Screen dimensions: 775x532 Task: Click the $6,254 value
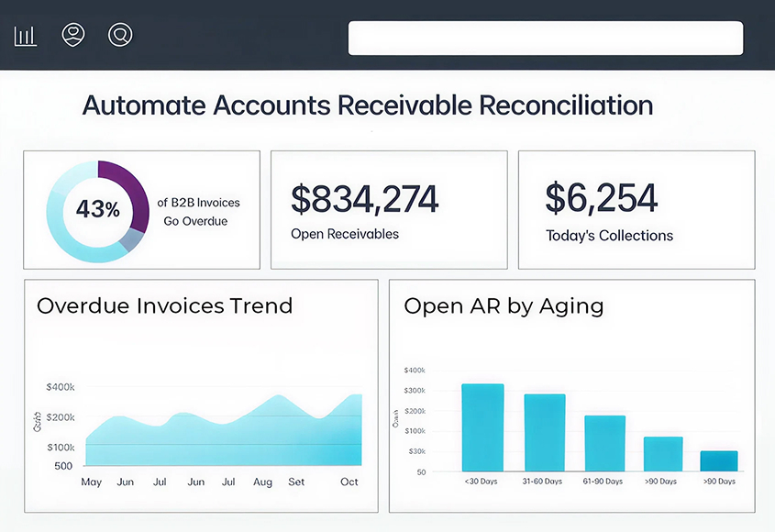601,198
